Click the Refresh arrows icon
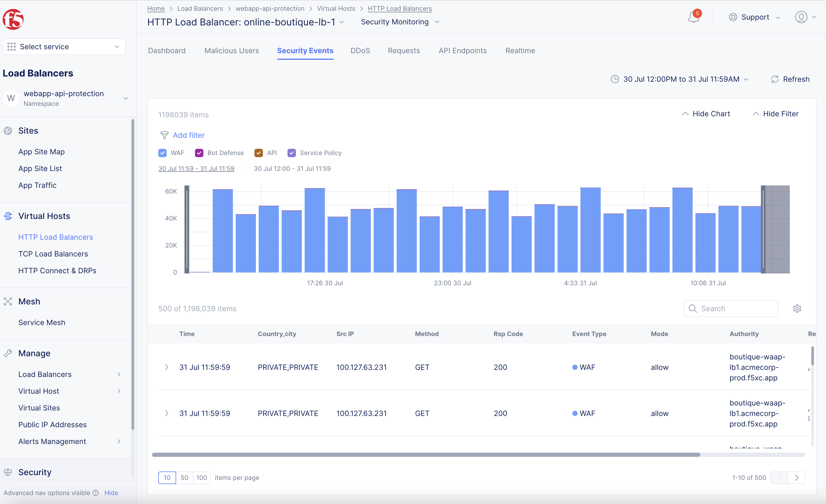This screenshot has width=826, height=504. (x=774, y=79)
